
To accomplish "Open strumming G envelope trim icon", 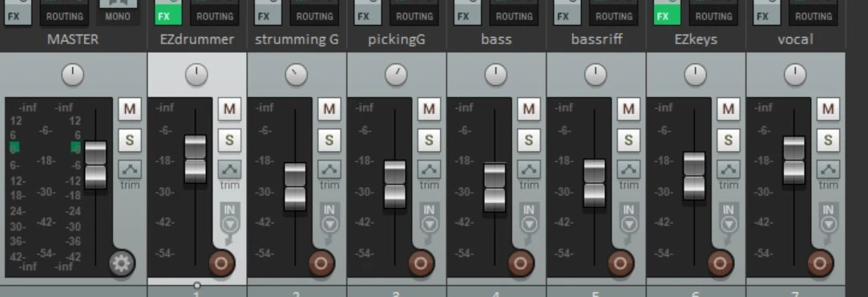I will pos(329,169).
